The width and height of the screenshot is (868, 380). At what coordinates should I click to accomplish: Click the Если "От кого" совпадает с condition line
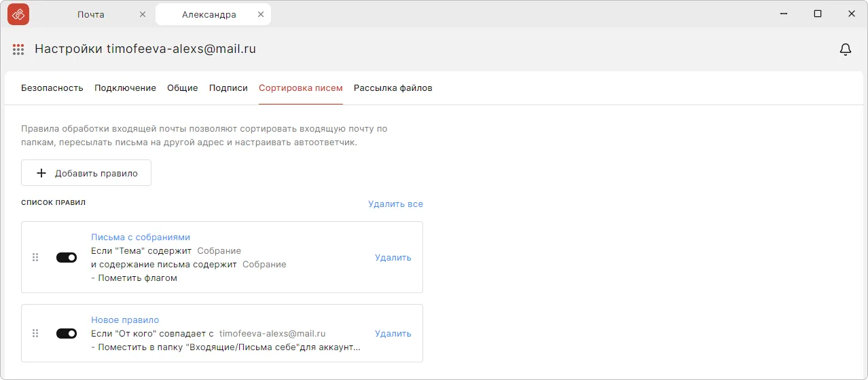[x=209, y=333]
